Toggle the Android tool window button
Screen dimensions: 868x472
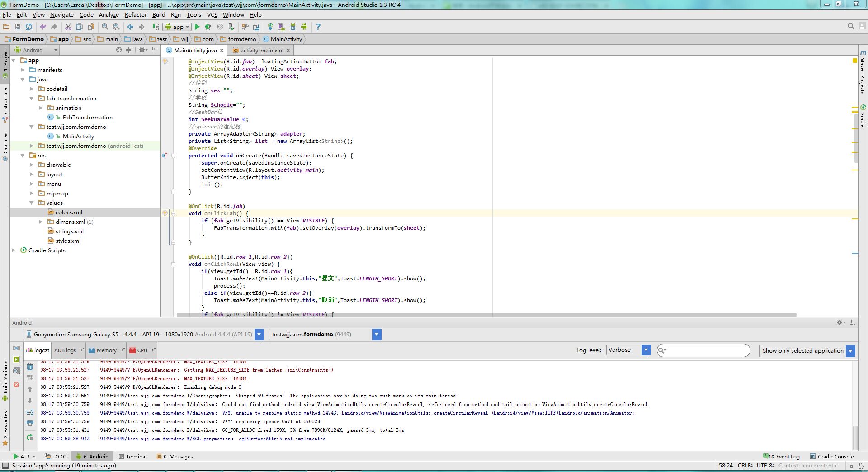point(93,457)
